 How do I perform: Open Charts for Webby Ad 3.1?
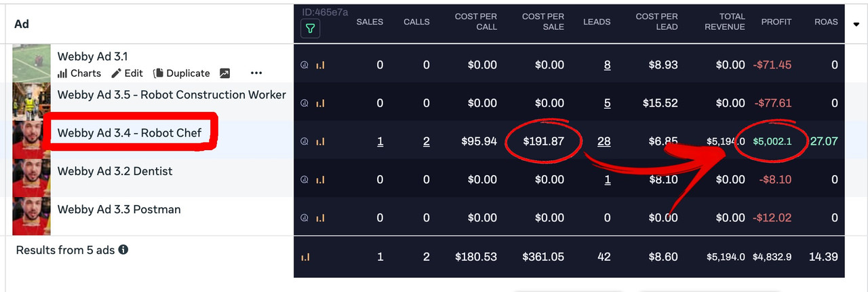coord(79,73)
